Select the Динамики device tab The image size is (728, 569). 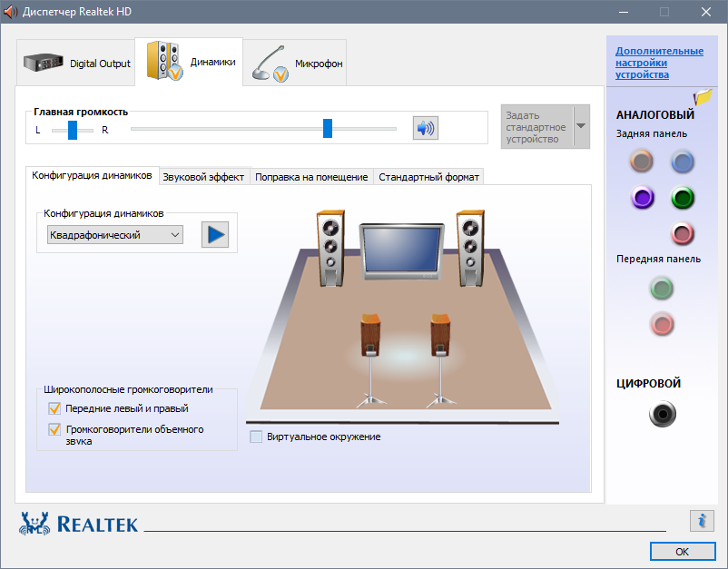pos(189,62)
